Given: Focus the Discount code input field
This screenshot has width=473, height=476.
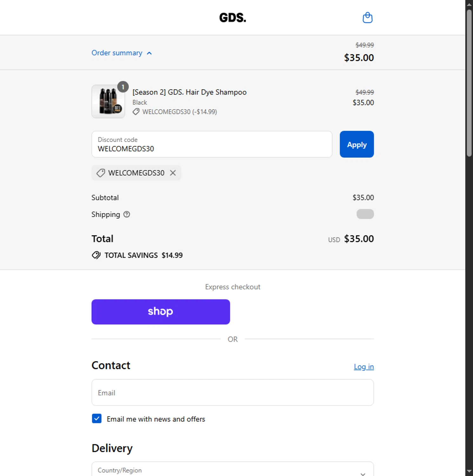Looking at the screenshot, I should click(212, 144).
